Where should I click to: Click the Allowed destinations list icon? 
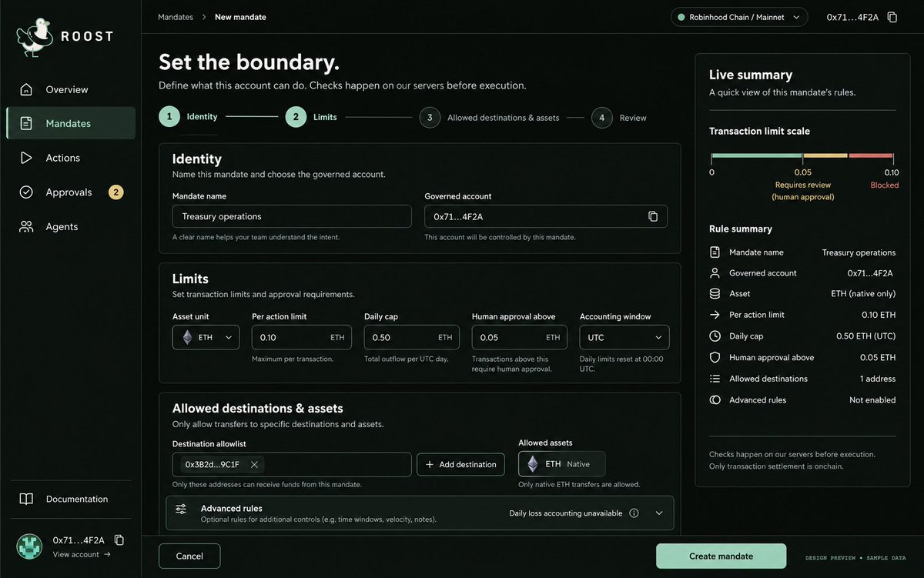tap(715, 379)
